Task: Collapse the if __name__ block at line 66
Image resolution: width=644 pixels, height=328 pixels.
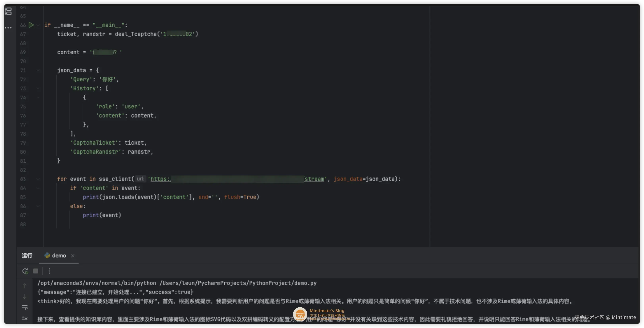Action: (38, 25)
